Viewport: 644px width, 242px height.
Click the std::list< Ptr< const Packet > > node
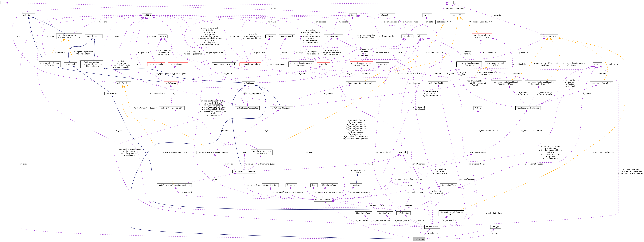coord(261,152)
